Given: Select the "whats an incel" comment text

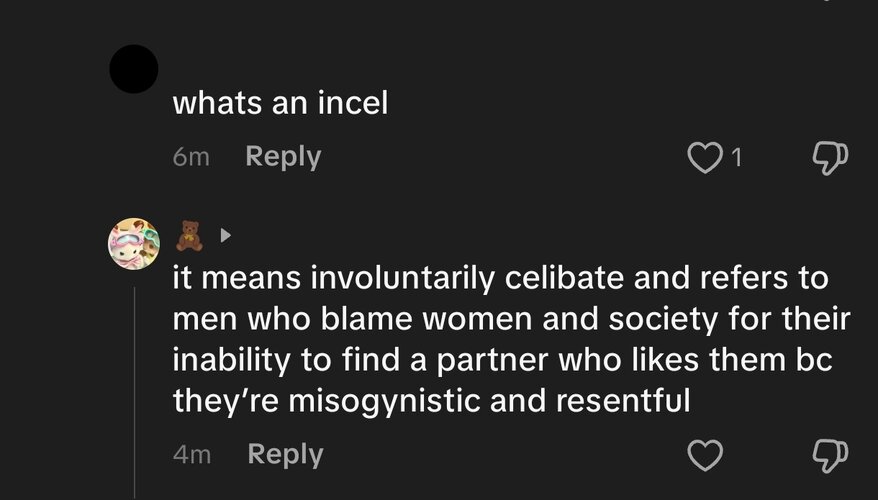Looking at the screenshot, I should coord(280,104).
